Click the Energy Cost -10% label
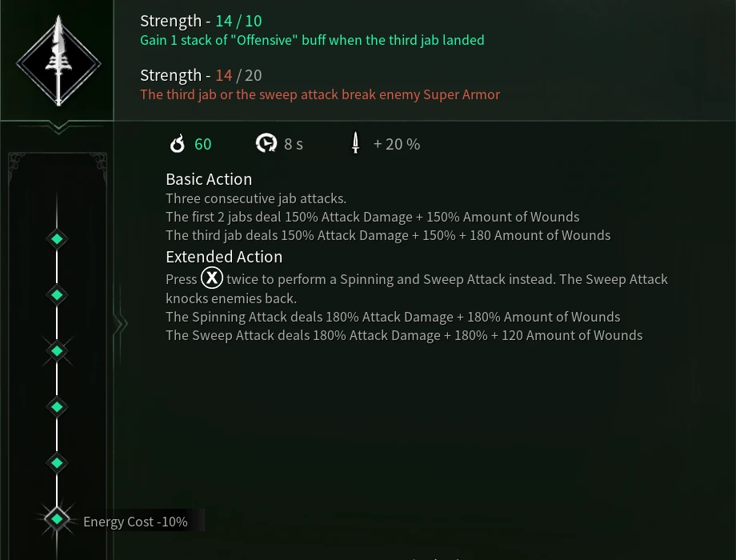 [135, 521]
